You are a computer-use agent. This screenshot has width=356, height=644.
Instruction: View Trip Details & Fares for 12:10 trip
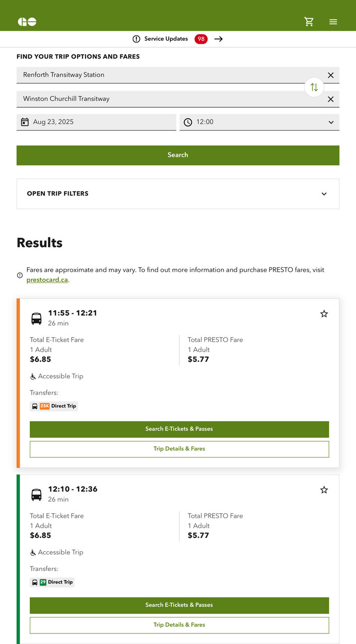(x=179, y=625)
